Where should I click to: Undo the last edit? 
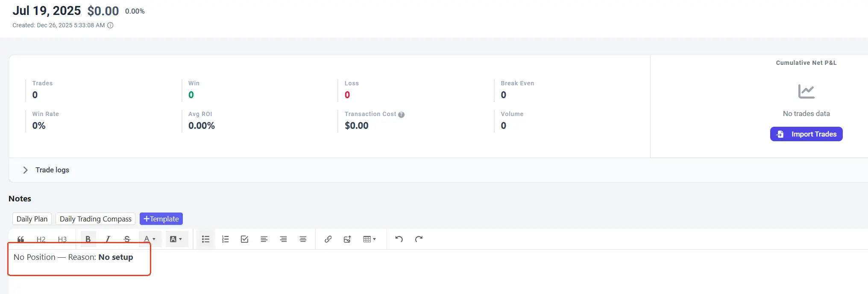coord(399,239)
